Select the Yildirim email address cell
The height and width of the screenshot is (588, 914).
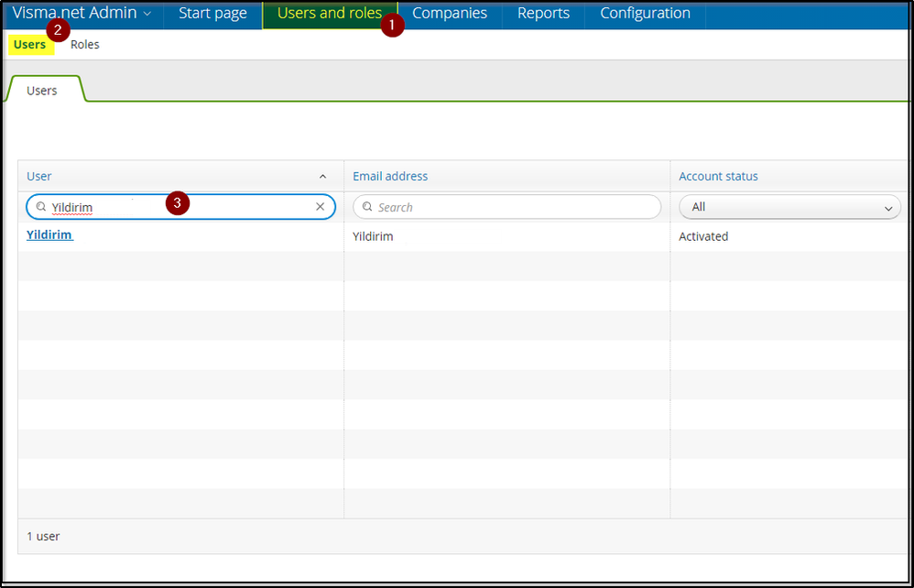tap(373, 236)
